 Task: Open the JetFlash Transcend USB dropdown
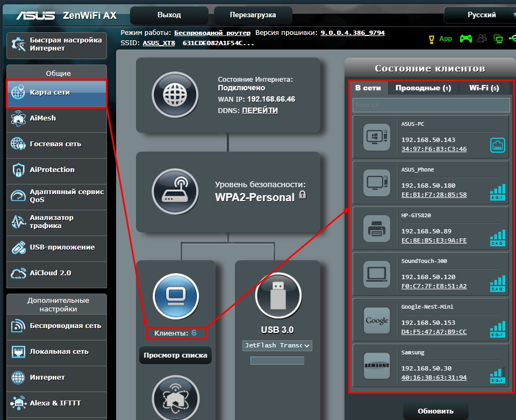pos(277,345)
